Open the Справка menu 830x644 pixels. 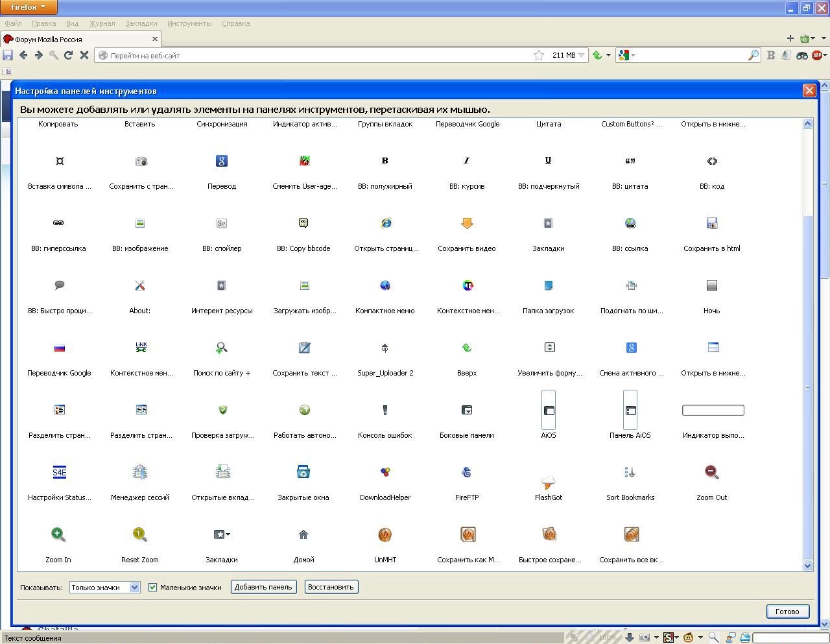(235, 23)
